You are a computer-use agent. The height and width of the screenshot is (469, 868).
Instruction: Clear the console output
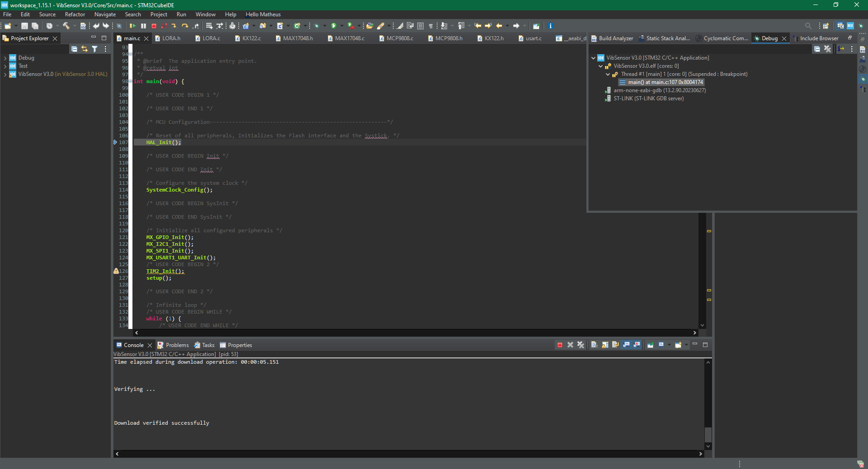pos(594,345)
